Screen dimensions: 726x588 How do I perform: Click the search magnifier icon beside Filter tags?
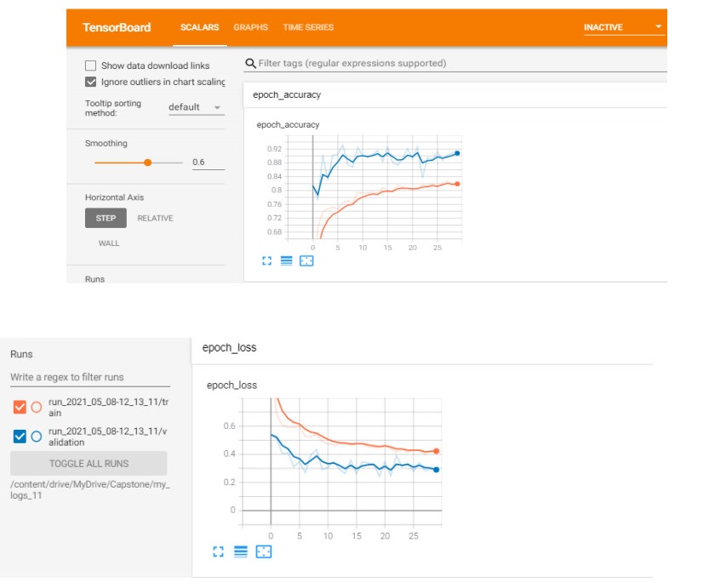(250, 63)
